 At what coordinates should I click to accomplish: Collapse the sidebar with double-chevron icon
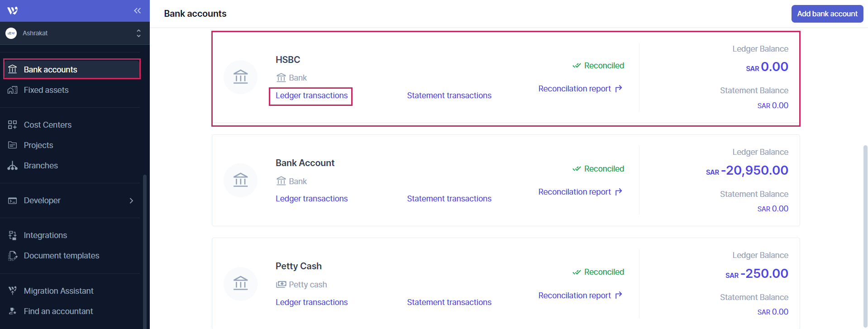138,10
